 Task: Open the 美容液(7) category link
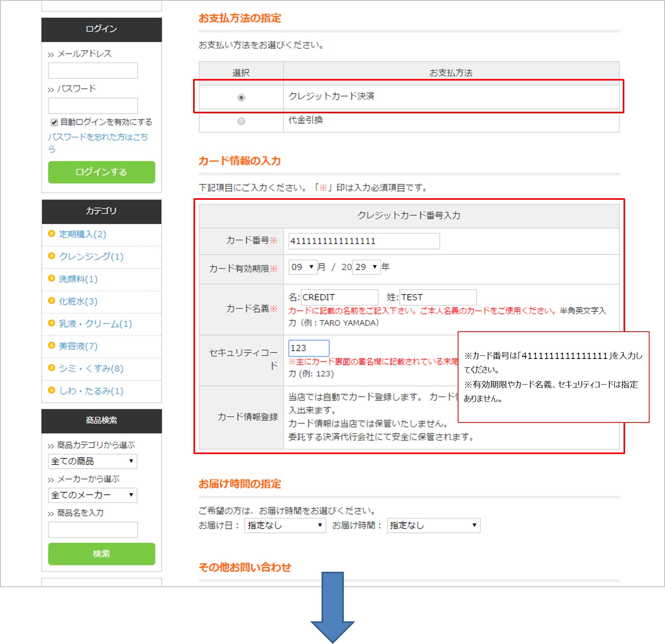(x=78, y=346)
